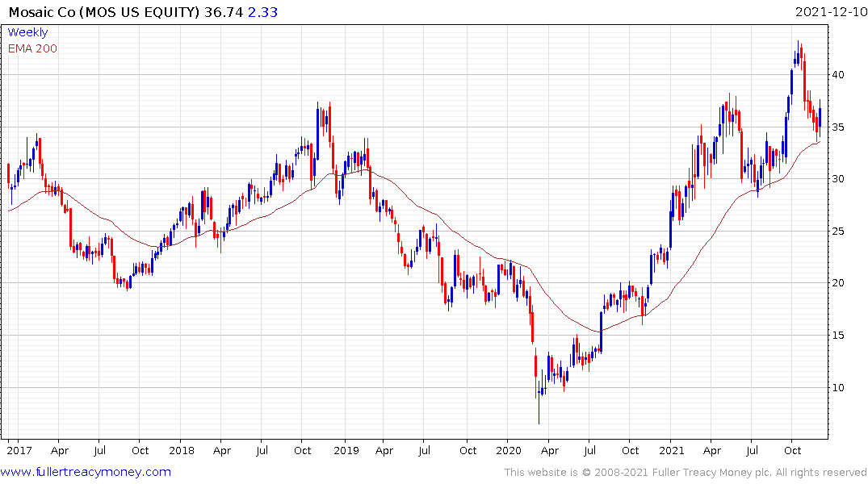Click the www.fullertreacymoney.com link

(86, 472)
